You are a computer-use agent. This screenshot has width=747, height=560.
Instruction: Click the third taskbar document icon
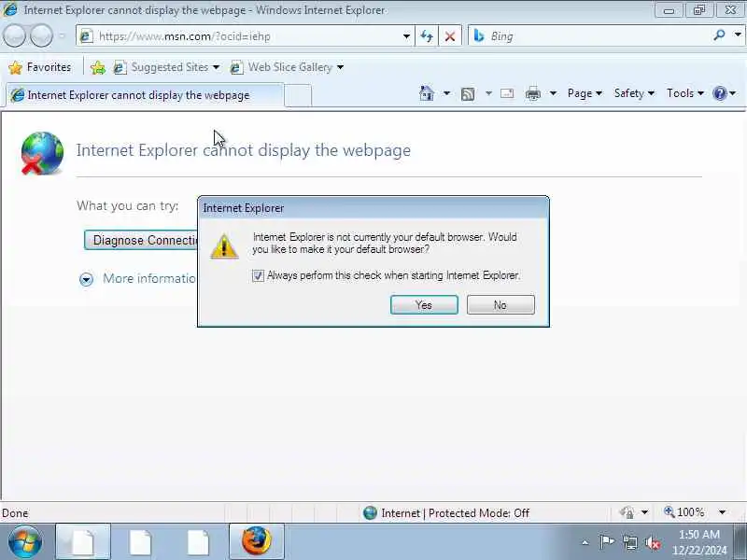198,541
